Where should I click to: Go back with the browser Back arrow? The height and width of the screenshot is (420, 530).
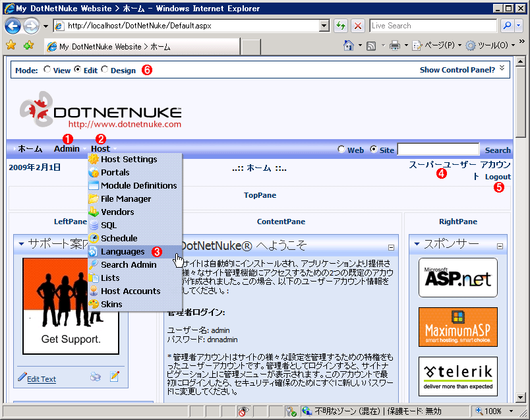(13, 26)
